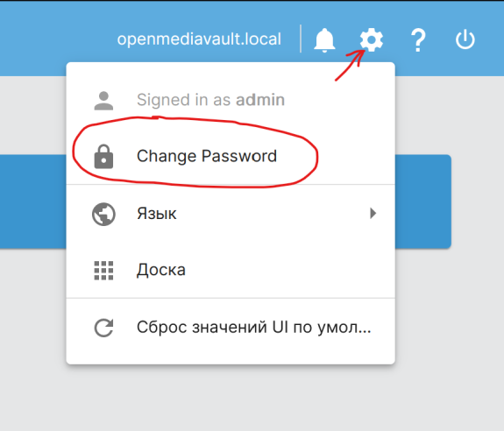Open the help question mark menu
The height and width of the screenshot is (431, 504).
tap(418, 39)
